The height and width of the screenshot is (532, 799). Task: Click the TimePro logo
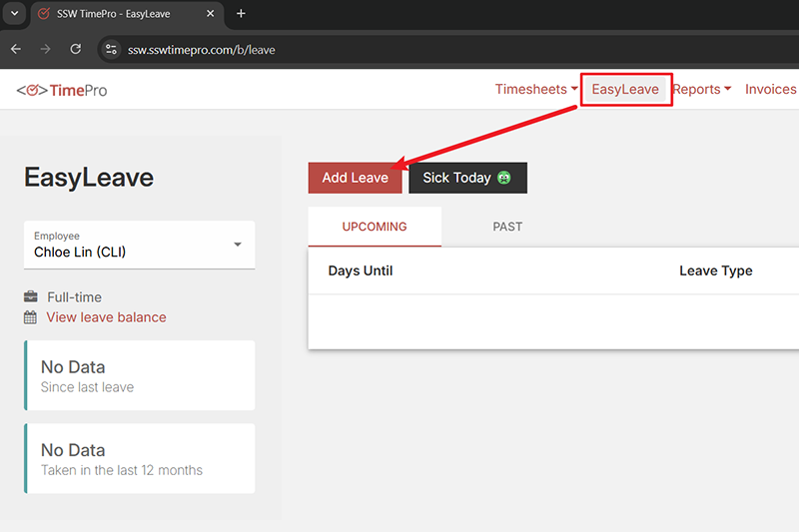tap(62, 90)
